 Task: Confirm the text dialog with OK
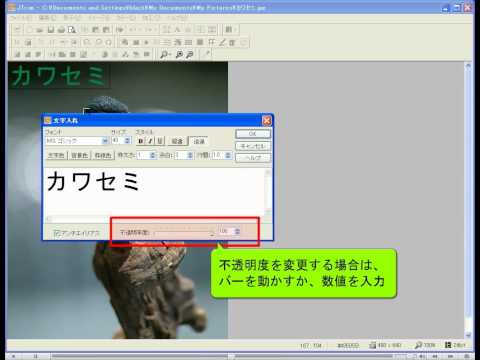coord(253,134)
